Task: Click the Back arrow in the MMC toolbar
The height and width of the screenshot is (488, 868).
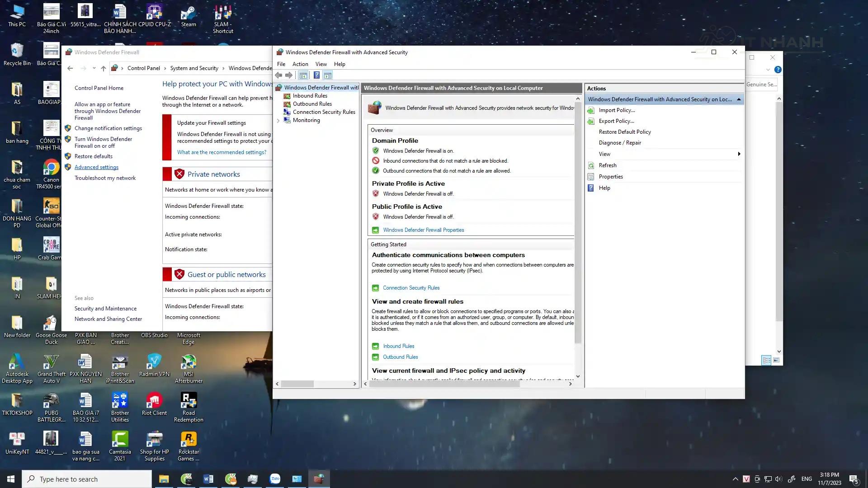Action: click(278, 75)
